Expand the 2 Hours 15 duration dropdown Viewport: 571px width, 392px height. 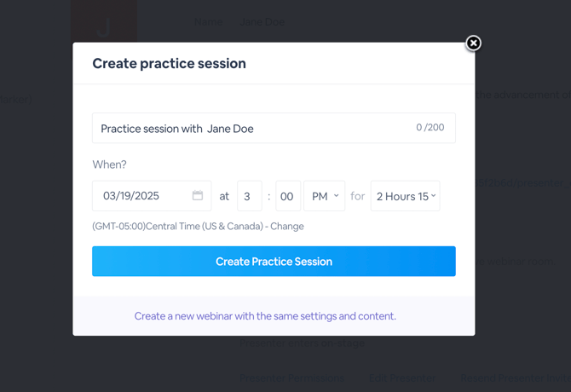tap(405, 196)
